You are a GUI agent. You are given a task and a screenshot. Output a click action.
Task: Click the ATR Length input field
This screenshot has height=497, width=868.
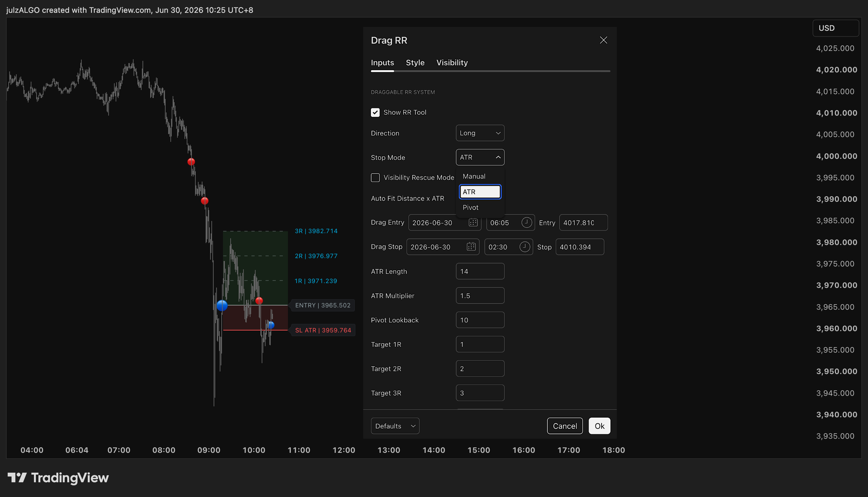tap(480, 271)
